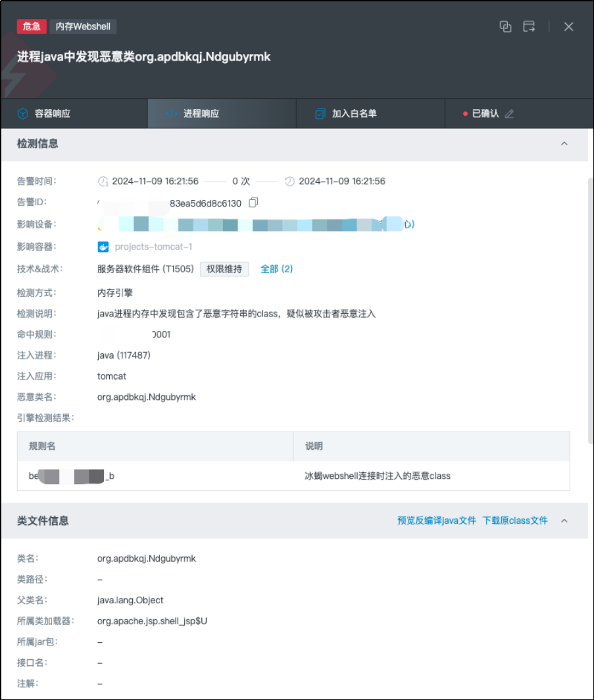Click the 加入白名单 checklist icon
The image size is (594, 700).
point(320,114)
